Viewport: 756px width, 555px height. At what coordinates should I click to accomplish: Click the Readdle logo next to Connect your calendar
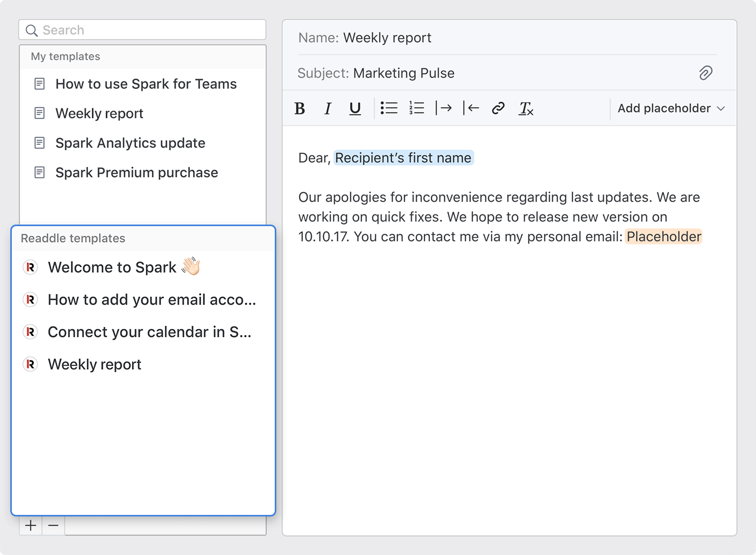tap(30, 332)
